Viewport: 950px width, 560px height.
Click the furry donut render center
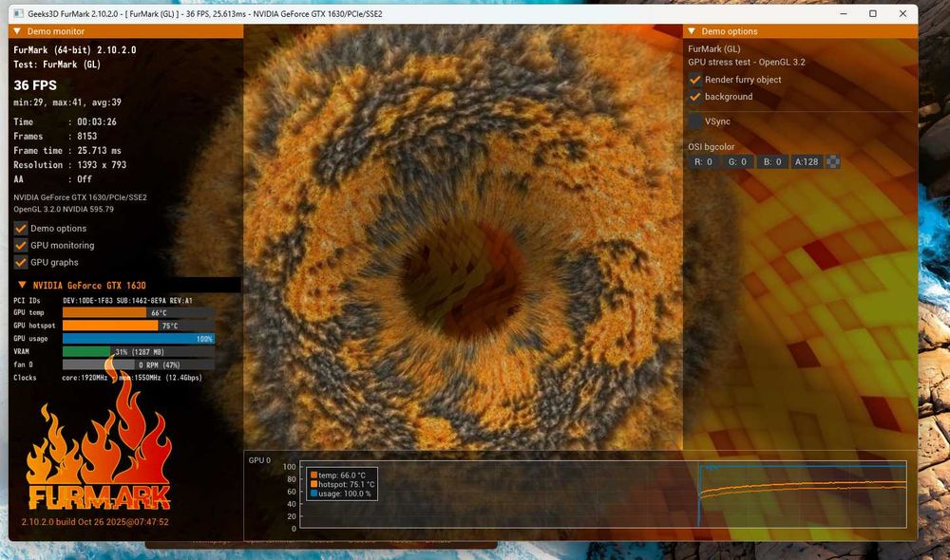pyautogui.click(x=464, y=280)
